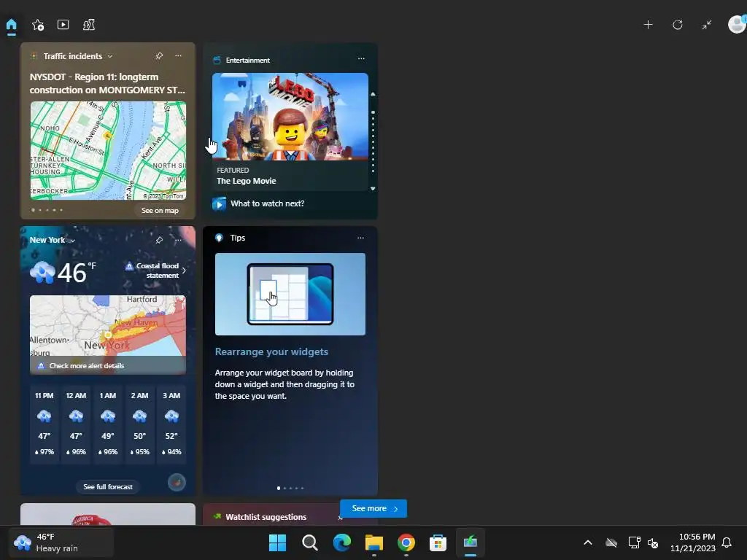
Task: Click the round icon beside See full forecast
Action: 177,483
